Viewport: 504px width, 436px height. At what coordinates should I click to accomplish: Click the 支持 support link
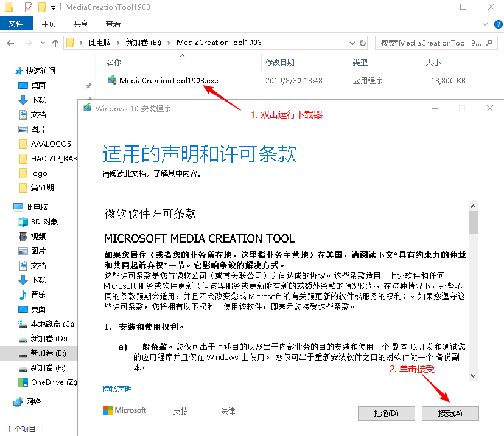[x=180, y=411]
